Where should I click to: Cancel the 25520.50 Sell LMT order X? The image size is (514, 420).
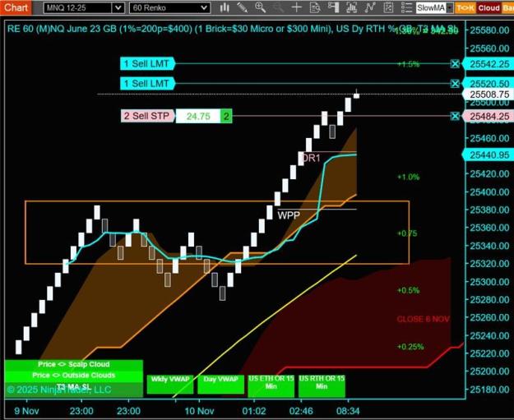[x=455, y=84]
